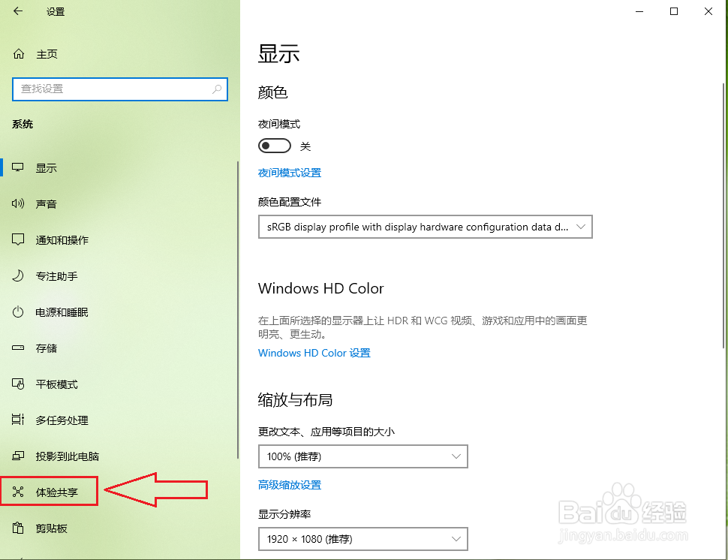Expand the 颜色配置文件 dropdown
Viewport: 728px width, 560px height.
[x=426, y=227]
